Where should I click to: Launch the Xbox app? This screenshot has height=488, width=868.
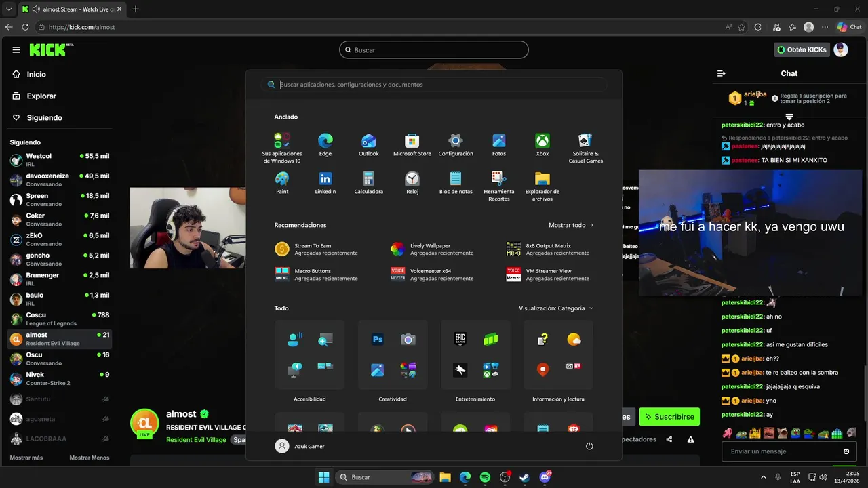(x=542, y=145)
